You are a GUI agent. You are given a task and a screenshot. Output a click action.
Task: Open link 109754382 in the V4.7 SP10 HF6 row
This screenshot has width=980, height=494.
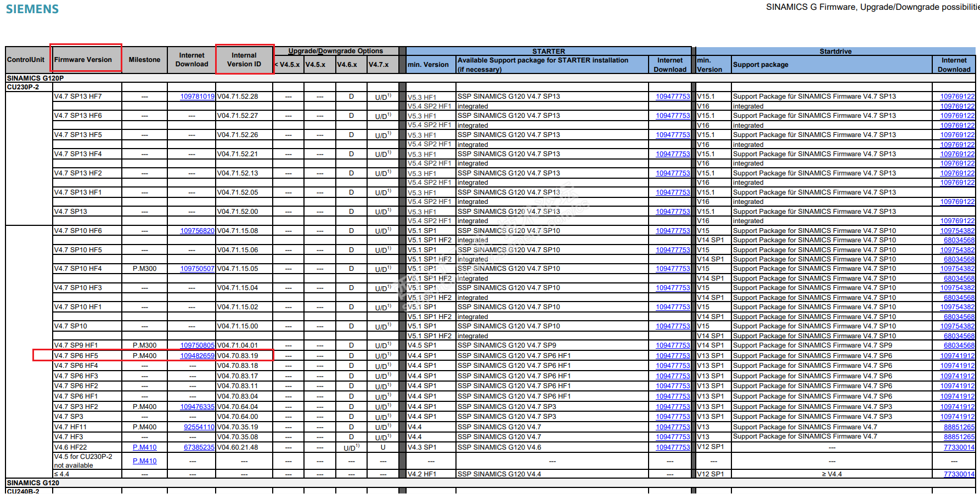958,231
